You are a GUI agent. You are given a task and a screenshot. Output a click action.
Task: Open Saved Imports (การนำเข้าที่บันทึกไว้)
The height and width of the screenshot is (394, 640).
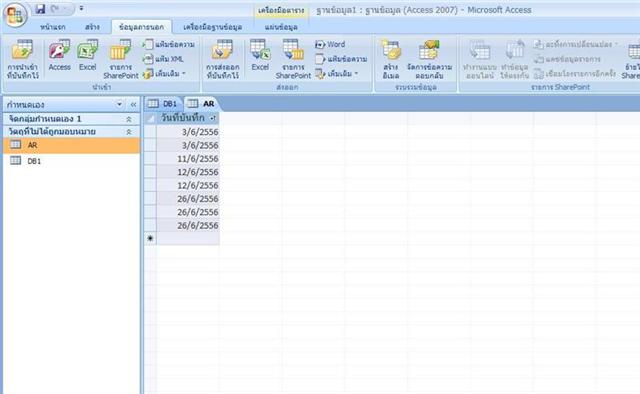click(23, 59)
